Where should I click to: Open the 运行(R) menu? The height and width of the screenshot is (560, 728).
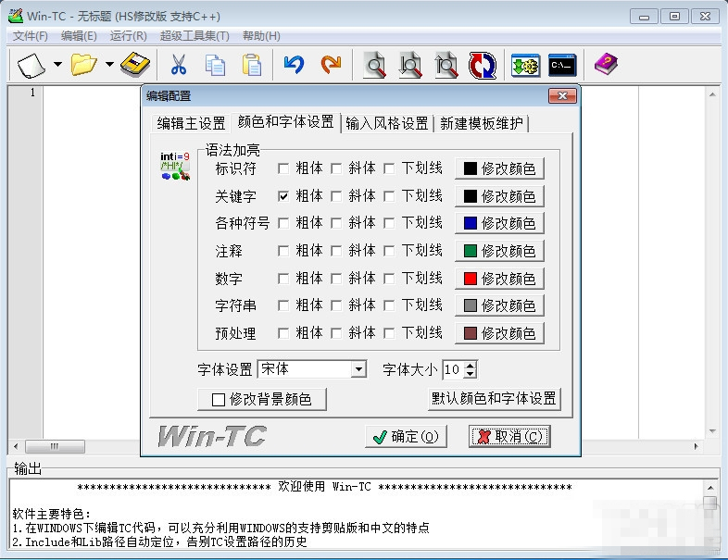point(128,36)
